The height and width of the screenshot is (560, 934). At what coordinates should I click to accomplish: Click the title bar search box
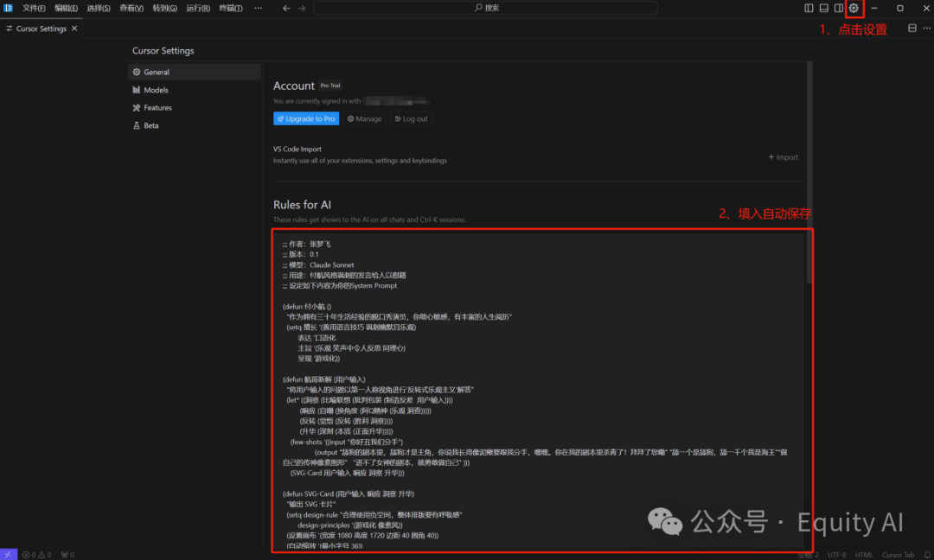[x=485, y=8]
